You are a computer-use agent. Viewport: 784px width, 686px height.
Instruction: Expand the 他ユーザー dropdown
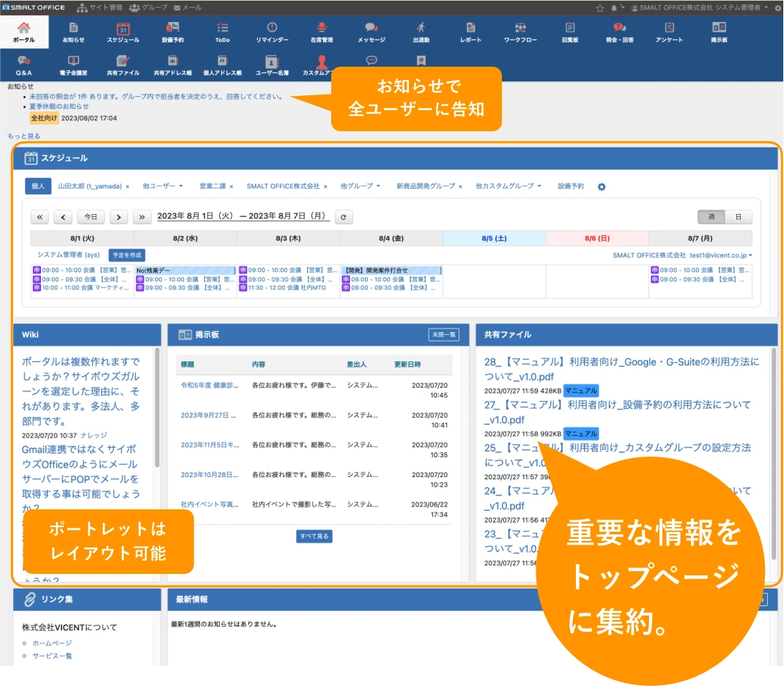point(163,186)
